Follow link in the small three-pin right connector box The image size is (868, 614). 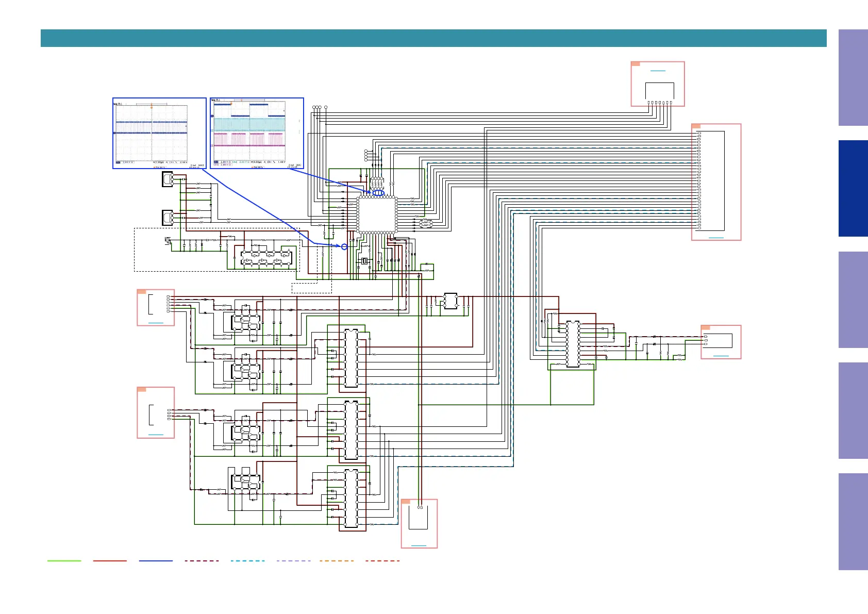tap(721, 356)
